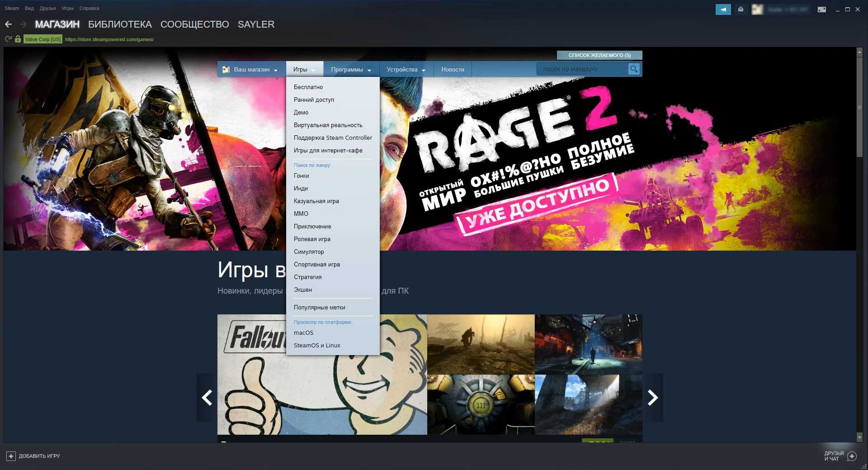
Task: Click the store search input field
Action: (582, 69)
